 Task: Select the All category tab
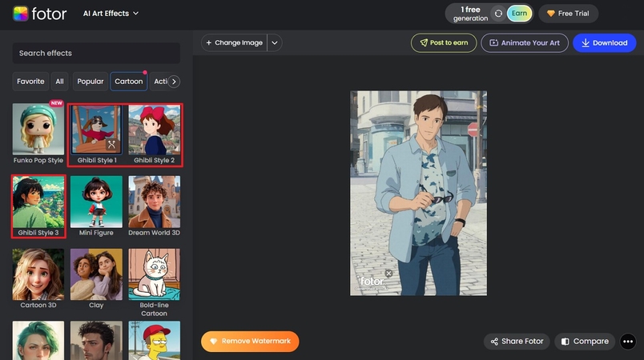coord(59,81)
